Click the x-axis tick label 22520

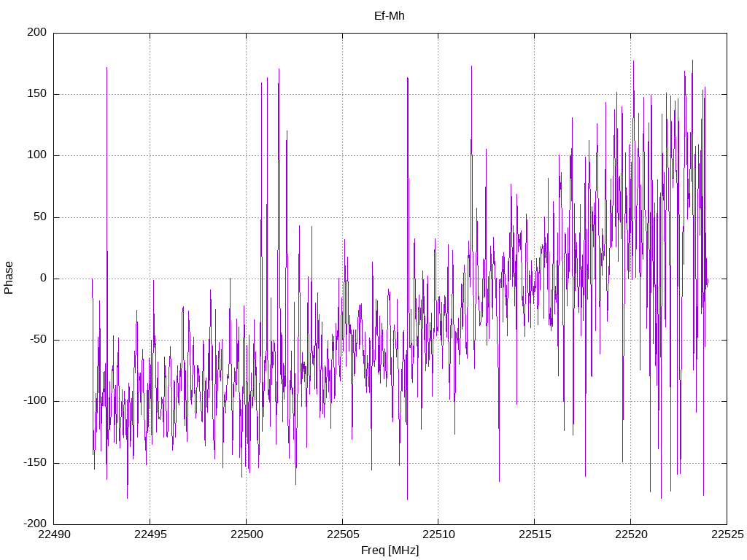tap(631, 534)
